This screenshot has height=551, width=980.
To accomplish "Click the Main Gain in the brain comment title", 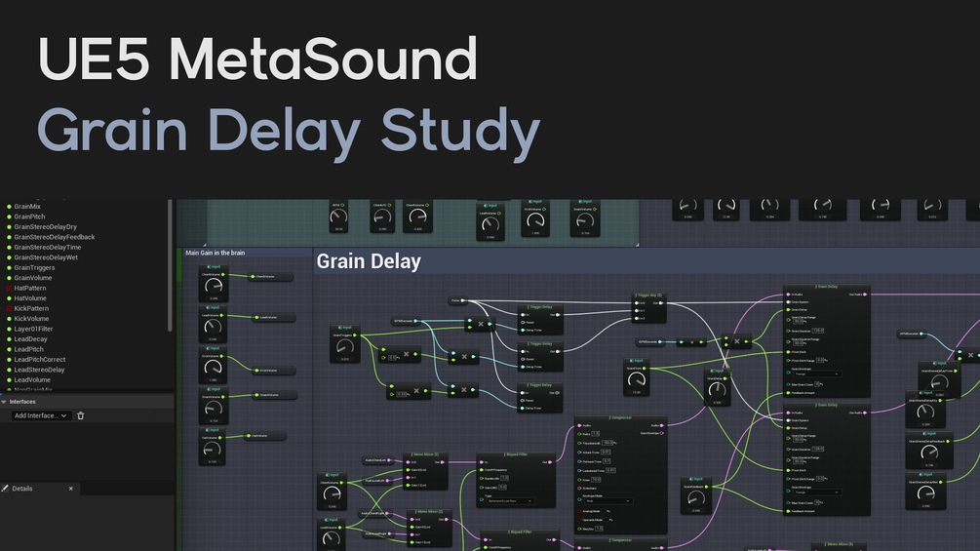I will (215, 253).
